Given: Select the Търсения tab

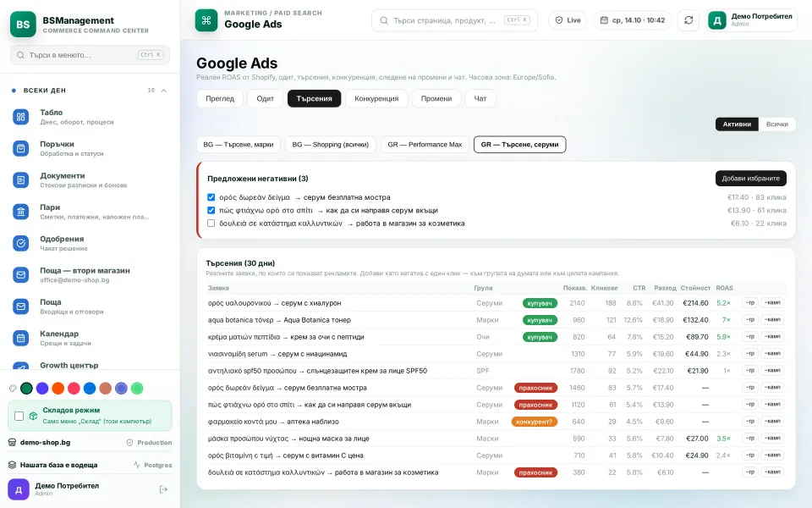Looking at the screenshot, I should 314,98.
